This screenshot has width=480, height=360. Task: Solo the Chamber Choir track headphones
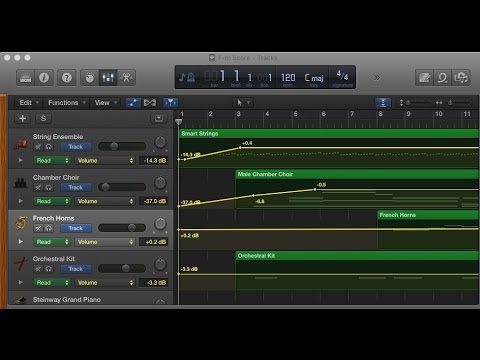pyautogui.click(x=49, y=187)
